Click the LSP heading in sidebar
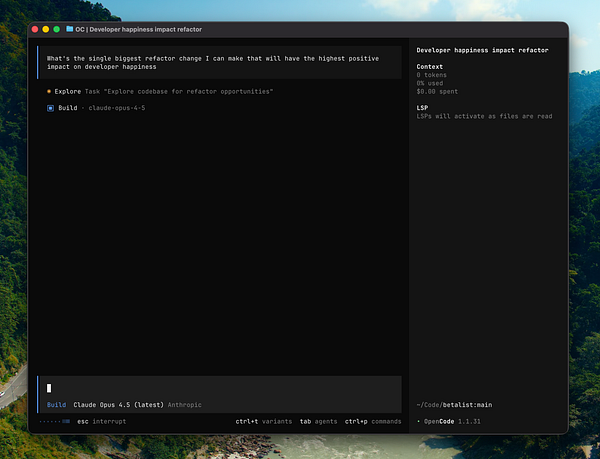Screen dimensions: 600x459 (422, 108)
